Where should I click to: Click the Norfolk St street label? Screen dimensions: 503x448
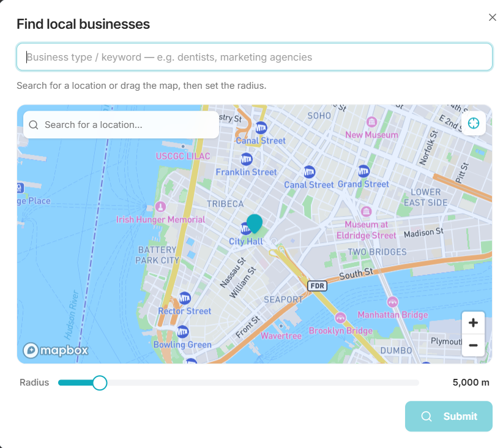[428, 147]
